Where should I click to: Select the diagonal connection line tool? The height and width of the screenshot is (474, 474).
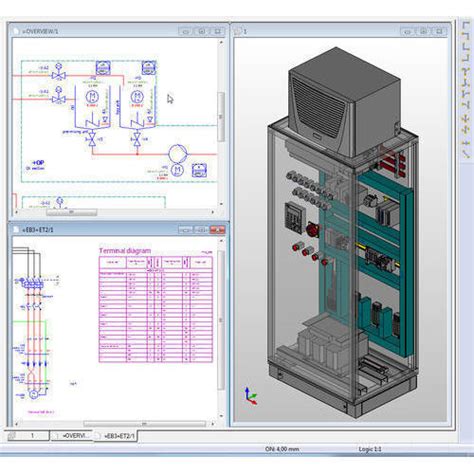[x=466, y=154]
